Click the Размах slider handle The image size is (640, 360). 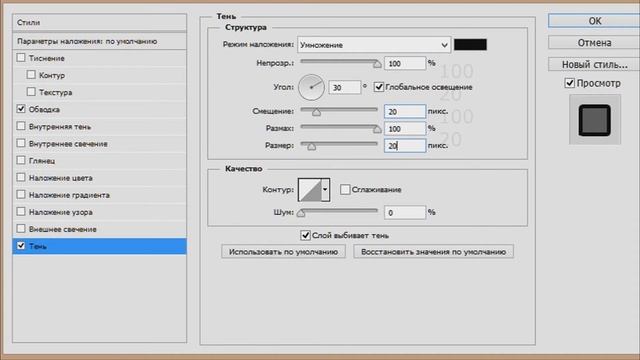click(377, 129)
